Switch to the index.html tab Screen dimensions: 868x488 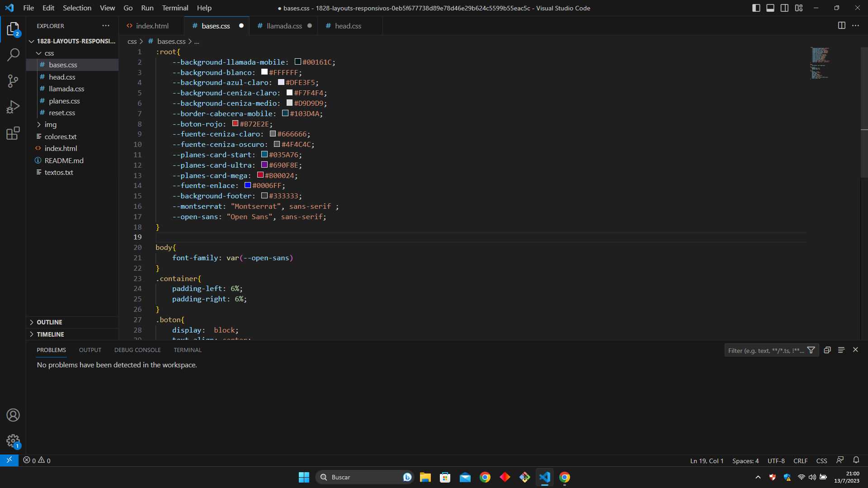tap(152, 26)
